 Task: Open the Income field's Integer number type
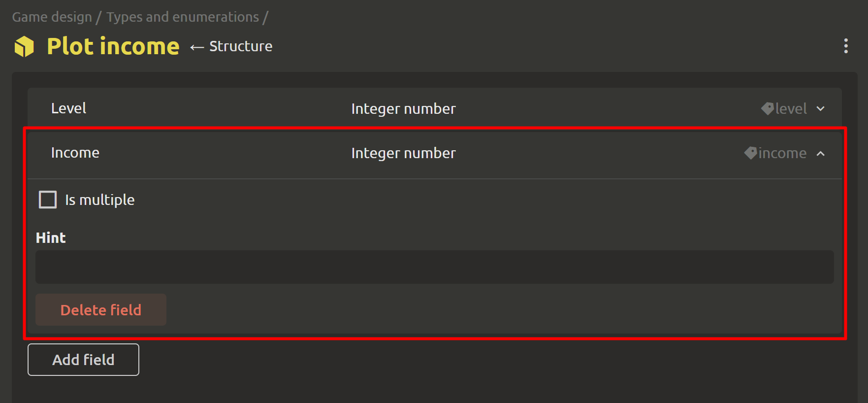coord(403,153)
